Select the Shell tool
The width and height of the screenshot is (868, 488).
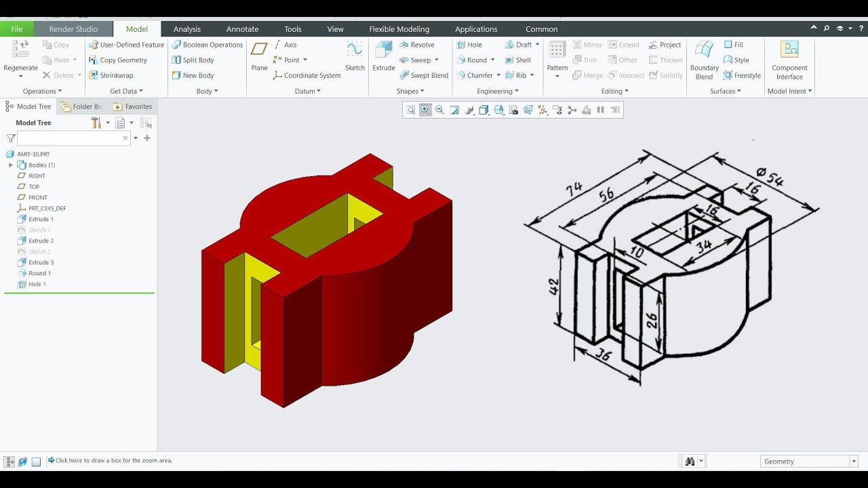[x=518, y=60]
